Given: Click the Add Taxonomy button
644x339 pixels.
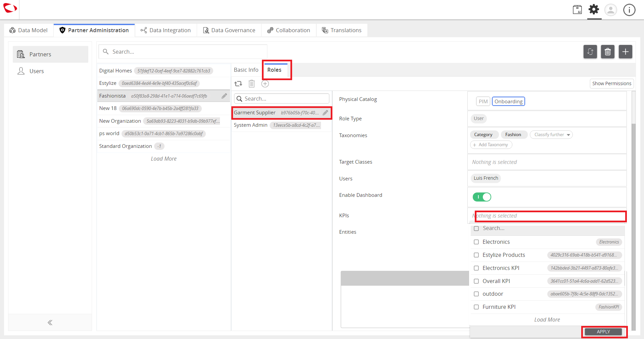Looking at the screenshot, I should 491,145.
